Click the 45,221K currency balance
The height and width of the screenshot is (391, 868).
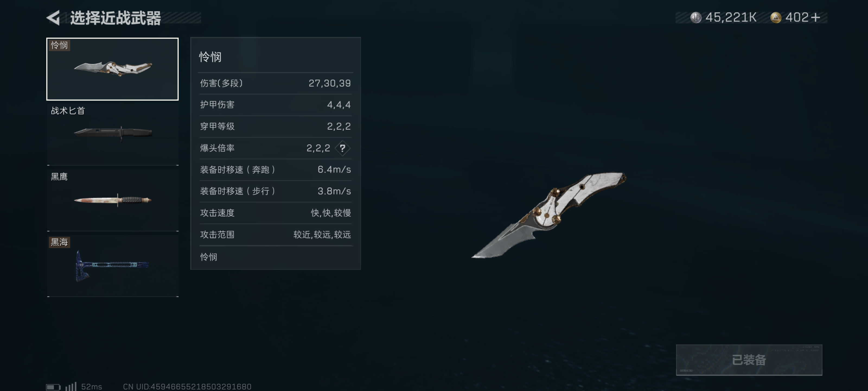[731, 18]
